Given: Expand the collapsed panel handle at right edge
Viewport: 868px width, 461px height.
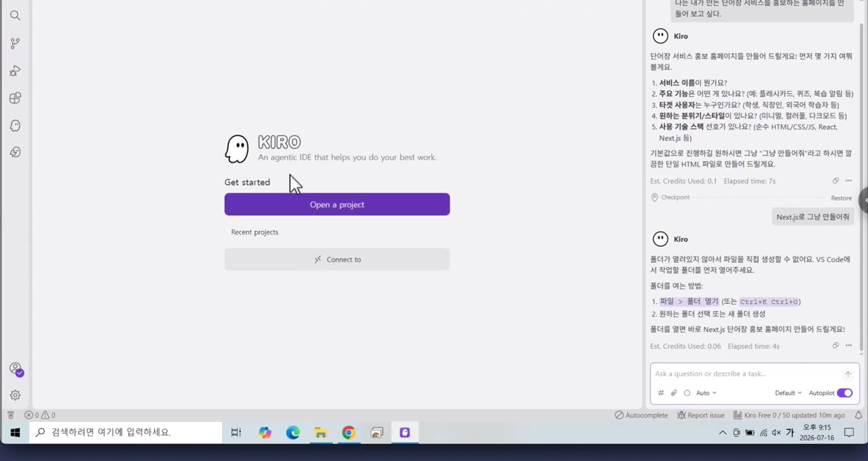Looking at the screenshot, I should [x=864, y=200].
